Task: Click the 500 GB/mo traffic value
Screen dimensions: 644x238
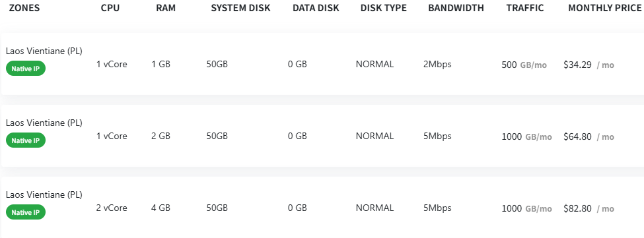Action: click(x=524, y=65)
